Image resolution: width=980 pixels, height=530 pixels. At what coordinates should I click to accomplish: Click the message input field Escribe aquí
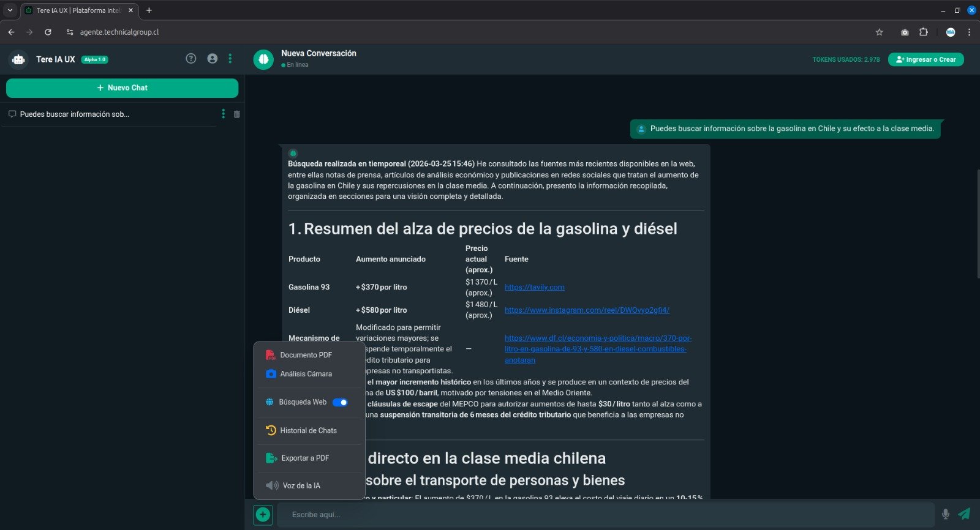(605, 515)
